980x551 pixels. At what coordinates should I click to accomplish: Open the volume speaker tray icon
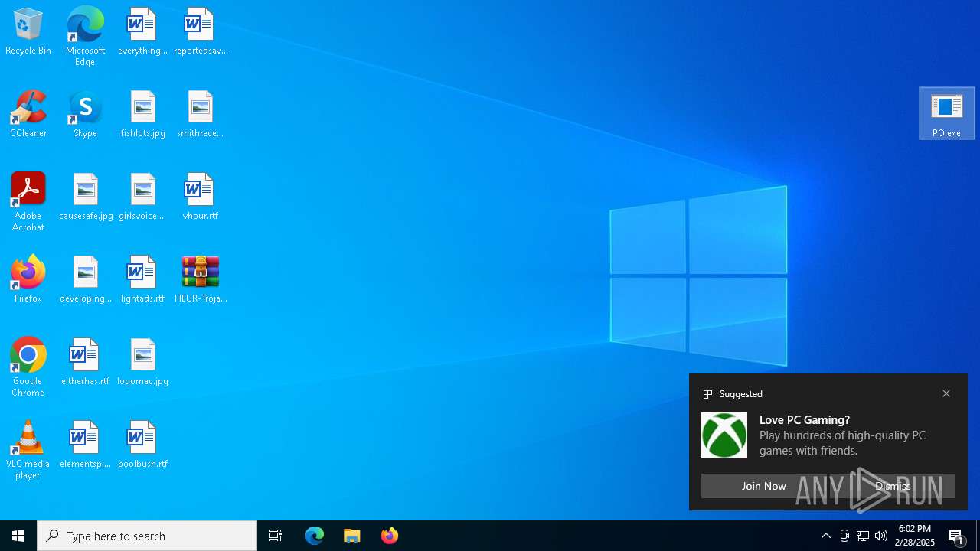click(881, 536)
